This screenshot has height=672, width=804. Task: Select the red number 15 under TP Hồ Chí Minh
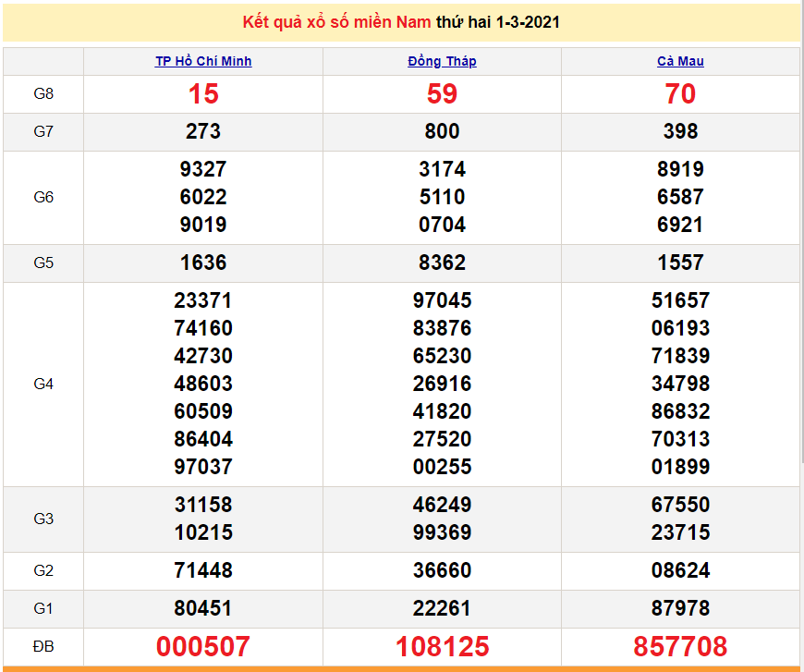(203, 93)
